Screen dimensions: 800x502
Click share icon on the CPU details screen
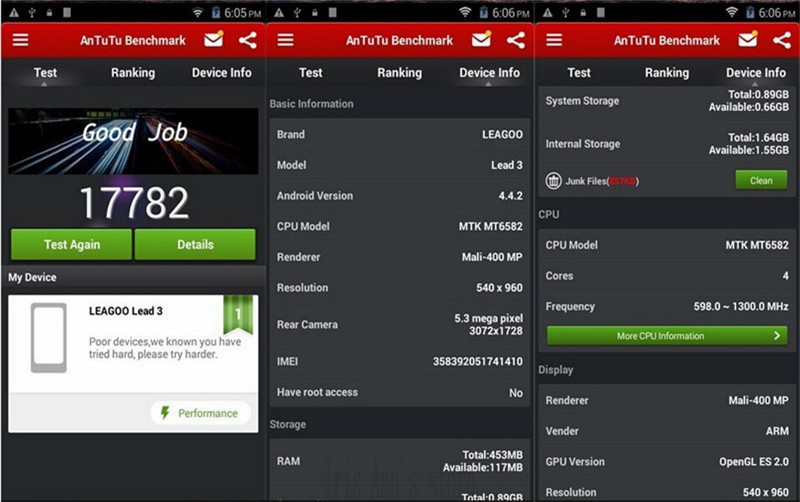click(x=782, y=41)
